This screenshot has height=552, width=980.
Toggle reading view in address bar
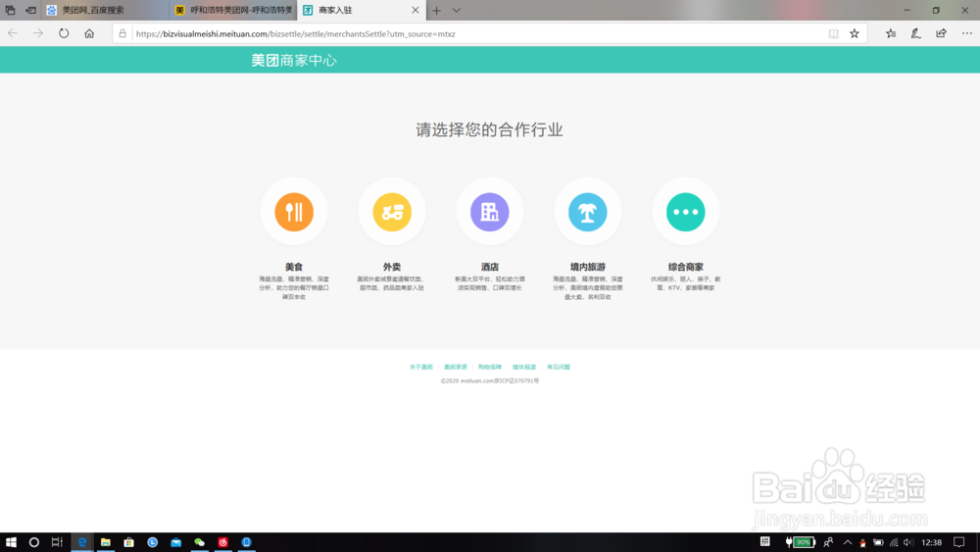[834, 33]
